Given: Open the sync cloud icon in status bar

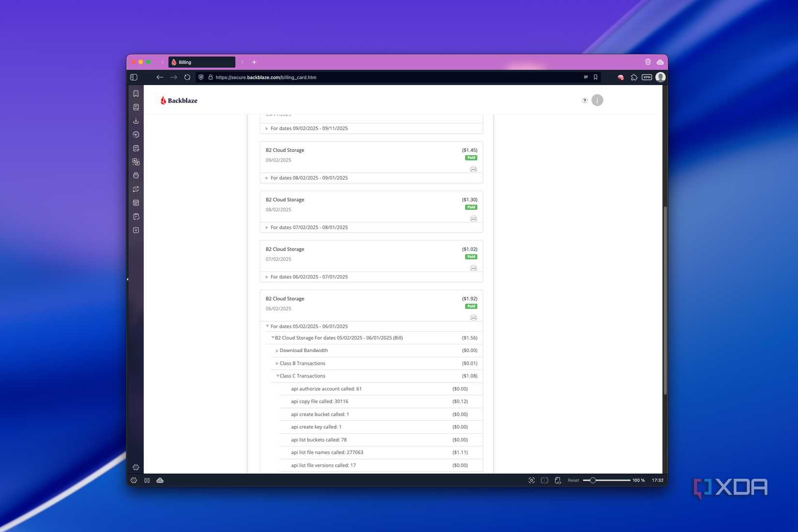Looking at the screenshot, I should 160,480.
